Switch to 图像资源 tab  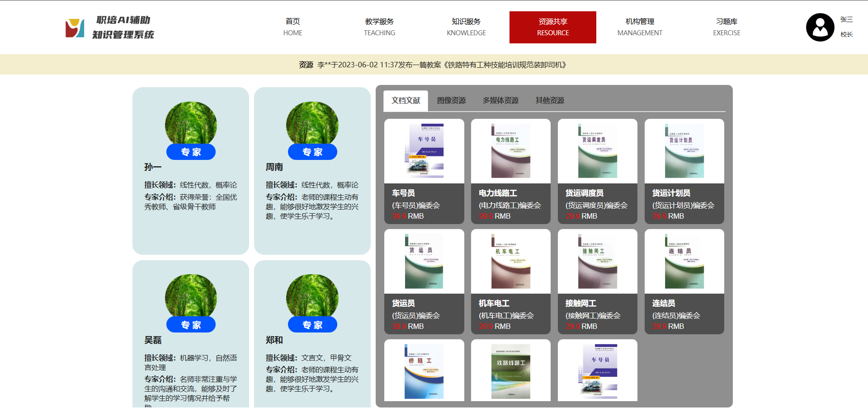click(x=451, y=101)
